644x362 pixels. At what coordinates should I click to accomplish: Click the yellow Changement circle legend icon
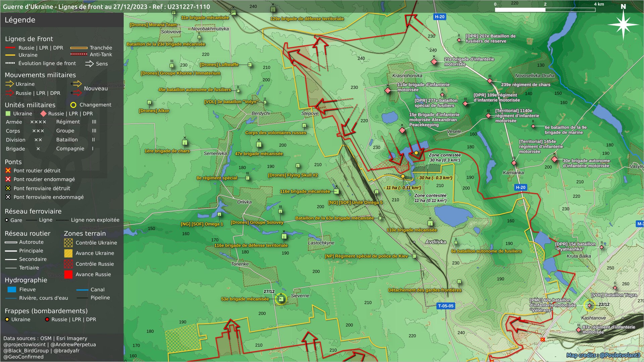coord(73,105)
